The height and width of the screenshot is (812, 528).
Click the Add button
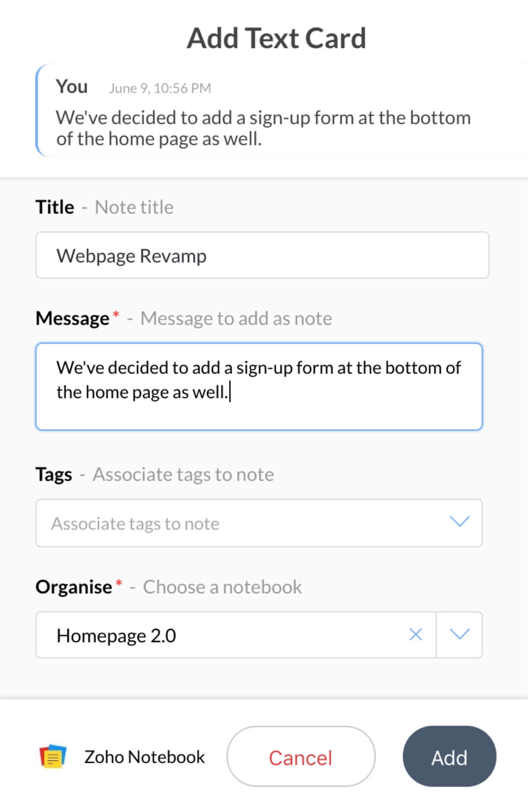coord(448,756)
